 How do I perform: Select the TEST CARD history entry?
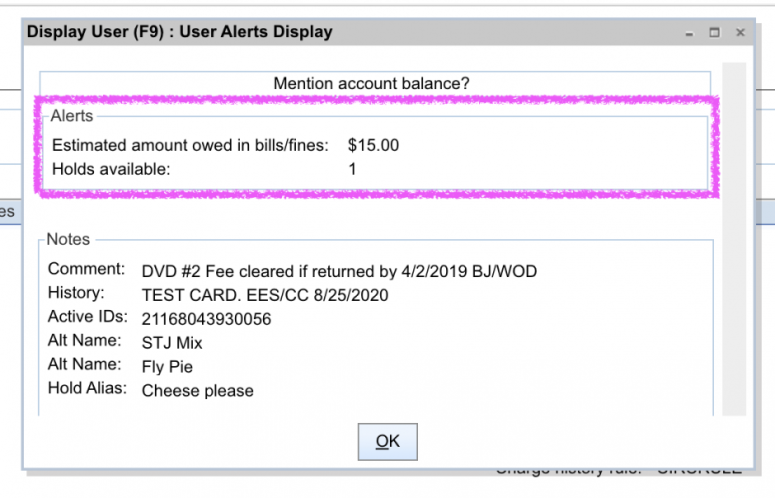265,295
